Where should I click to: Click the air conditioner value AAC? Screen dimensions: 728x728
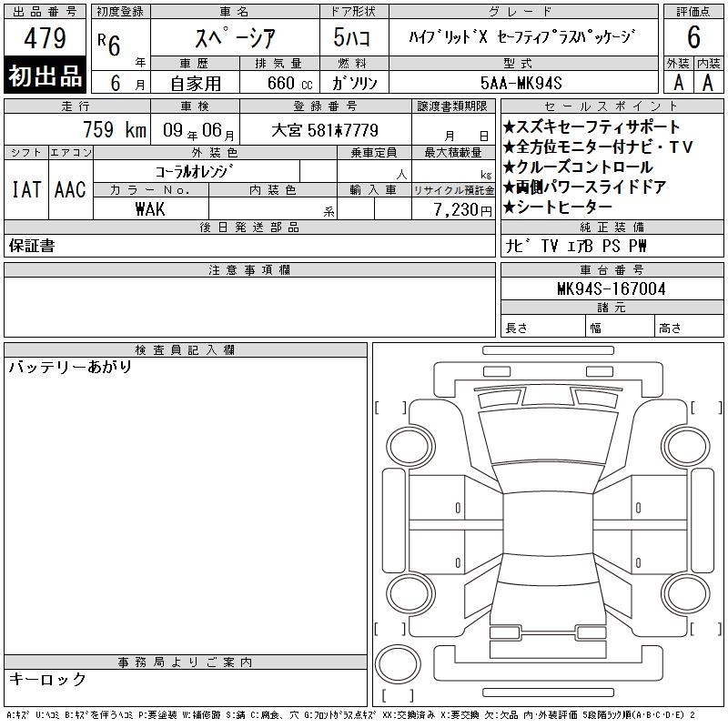pyautogui.click(x=70, y=189)
